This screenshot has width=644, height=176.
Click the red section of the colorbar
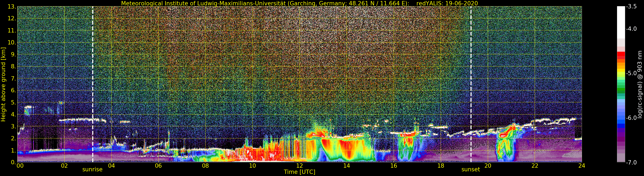[x=621, y=55]
